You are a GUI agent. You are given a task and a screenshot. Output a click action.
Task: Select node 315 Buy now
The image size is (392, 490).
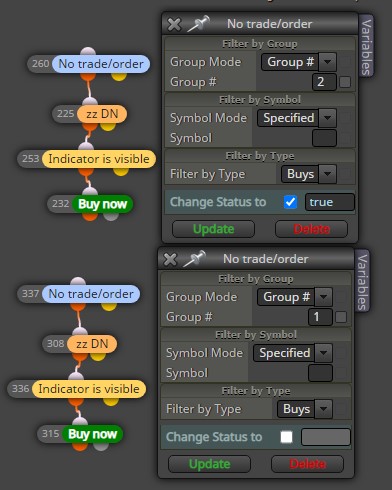[92, 434]
